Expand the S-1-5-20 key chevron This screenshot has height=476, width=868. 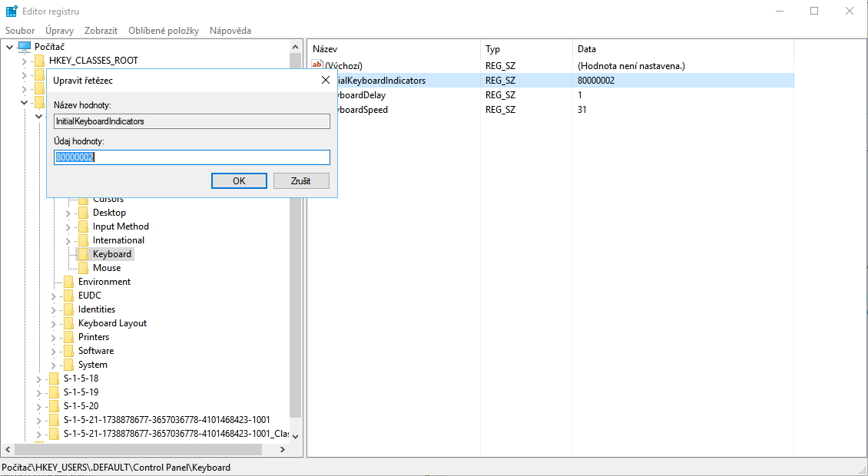click(x=38, y=407)
